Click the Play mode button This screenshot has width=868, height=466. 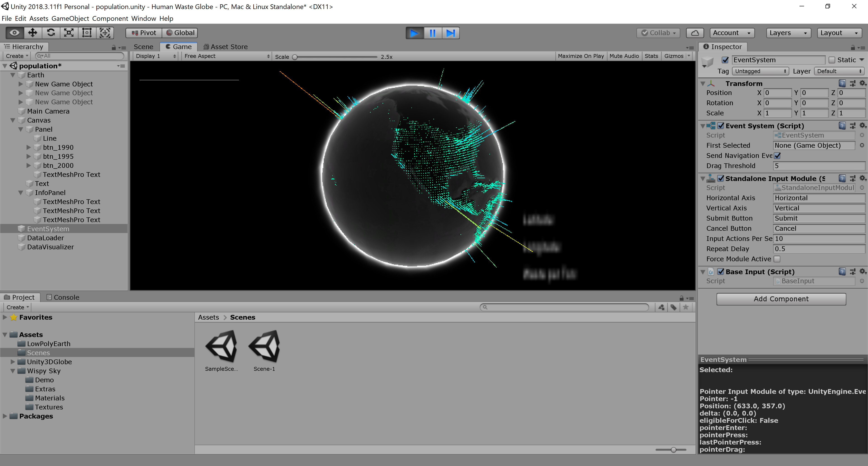point(414,33)
